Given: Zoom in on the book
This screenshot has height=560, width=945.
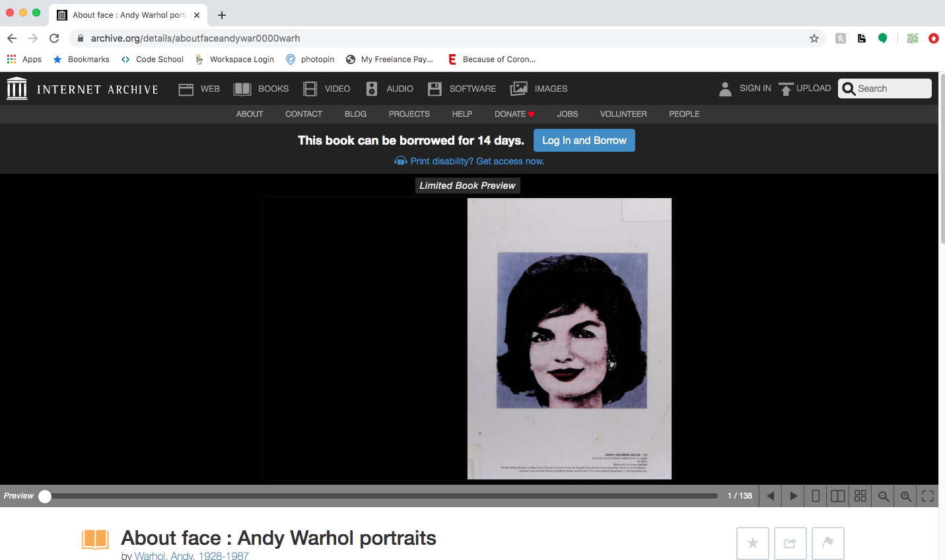Looking at the screenshot, I should [x=905, y=496].
